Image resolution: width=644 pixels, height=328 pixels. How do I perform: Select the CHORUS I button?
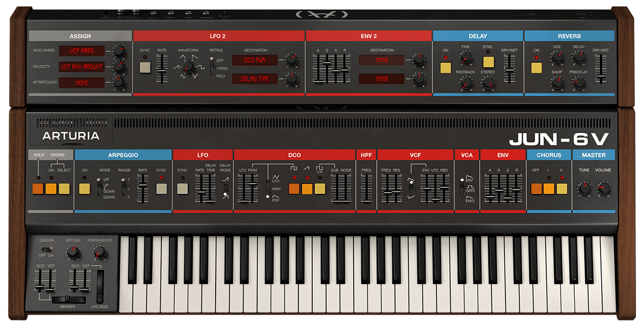[548, 188]
